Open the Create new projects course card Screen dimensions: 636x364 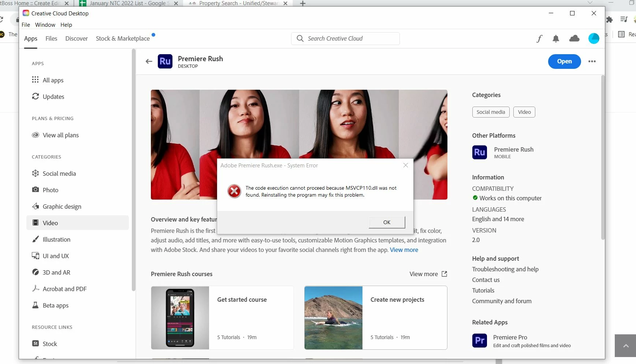[x=376, y=317]
